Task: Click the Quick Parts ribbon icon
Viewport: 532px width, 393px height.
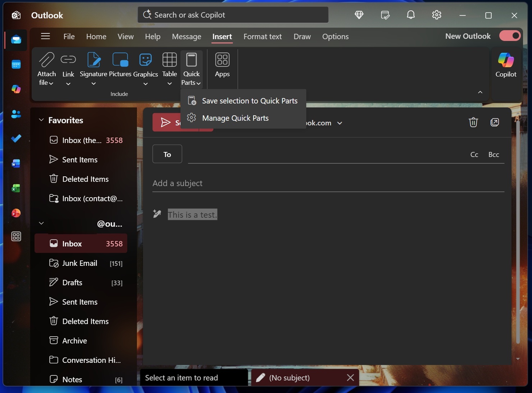Action: click(x=192, y=59)
